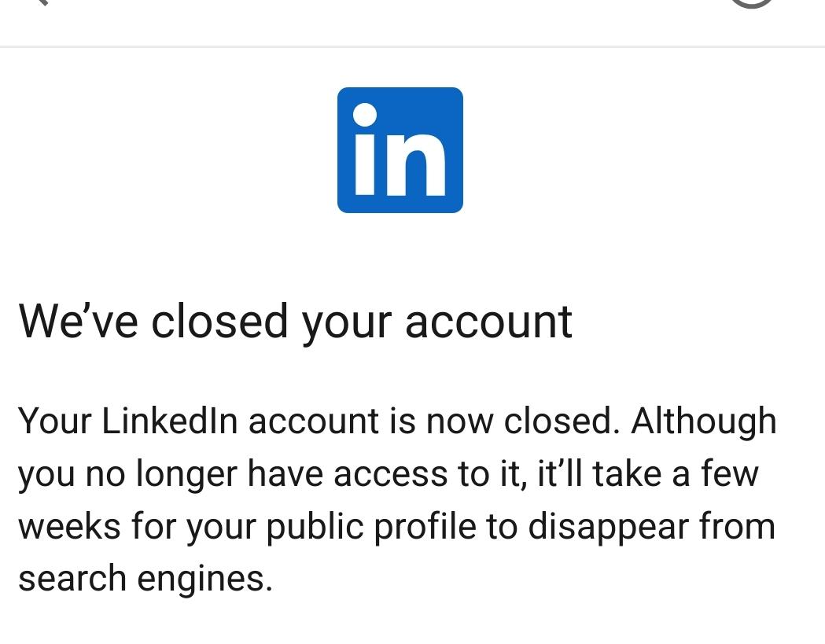Click the word "Your" starting the paragraph

[55, 421]
